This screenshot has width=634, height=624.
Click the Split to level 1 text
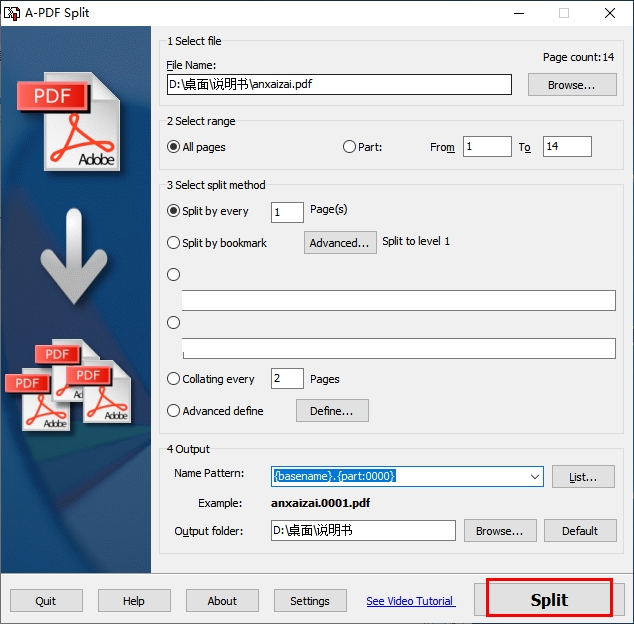416,241
